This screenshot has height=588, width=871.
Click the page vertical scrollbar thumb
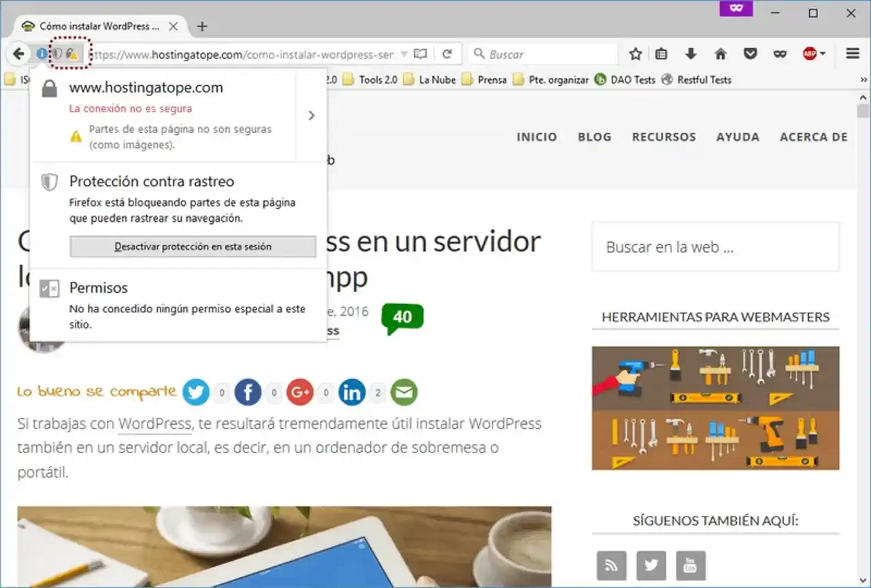point(864,111)
